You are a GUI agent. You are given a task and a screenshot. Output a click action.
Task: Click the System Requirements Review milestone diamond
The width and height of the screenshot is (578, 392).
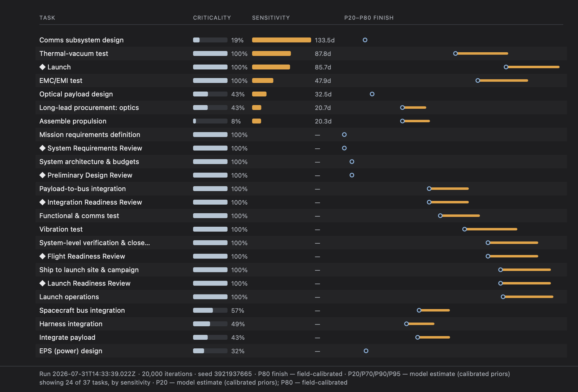coord(42,148)
